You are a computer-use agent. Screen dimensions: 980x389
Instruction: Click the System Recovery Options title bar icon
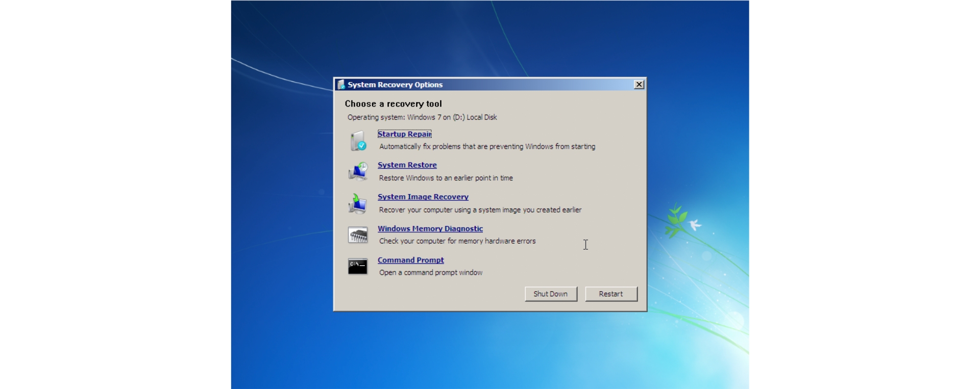pyautogui.click(x=341, y=85)
